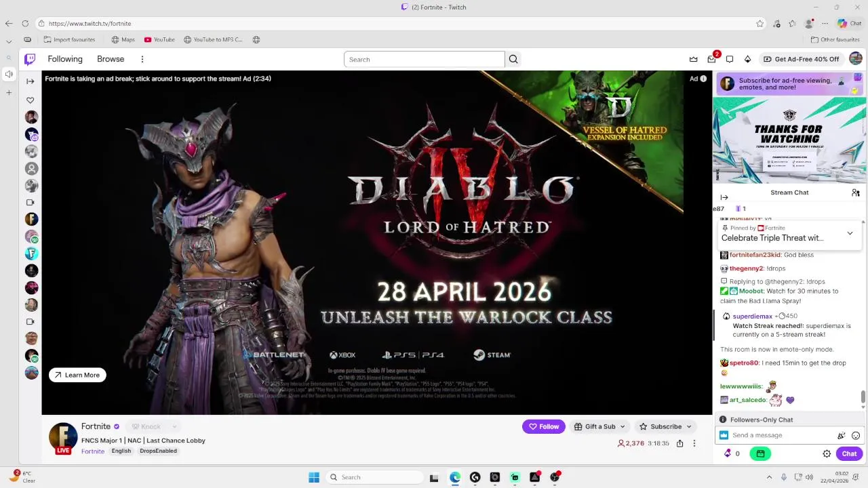This screenshot has height=488, width=868.
Task: Click the ad info icon on video
Action: click(x=703, y=79)
